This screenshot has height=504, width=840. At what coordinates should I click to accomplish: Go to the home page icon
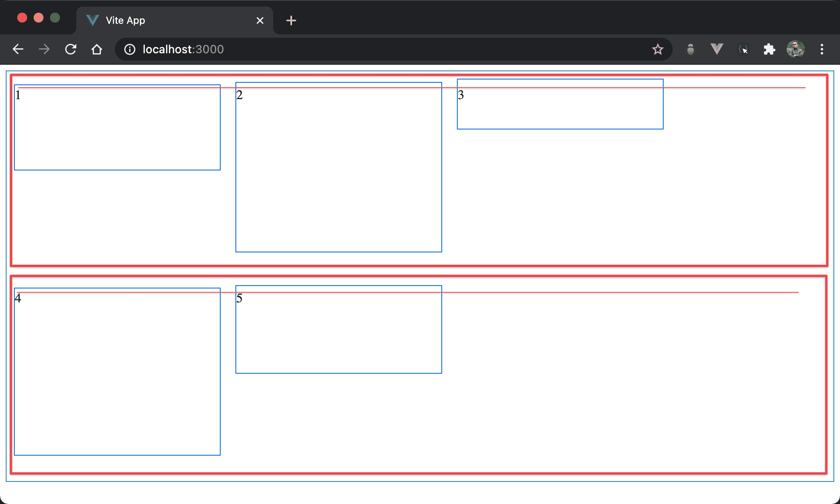97,50
